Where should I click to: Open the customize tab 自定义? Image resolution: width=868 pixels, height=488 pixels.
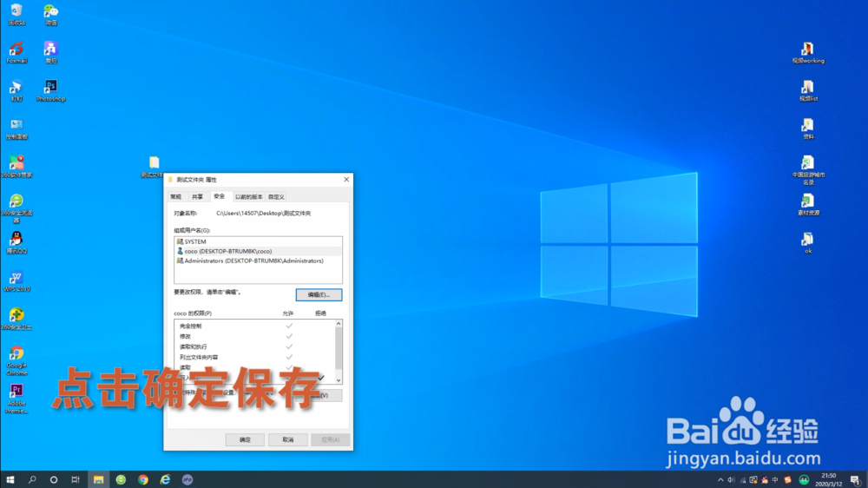click(x=276, y=196)
